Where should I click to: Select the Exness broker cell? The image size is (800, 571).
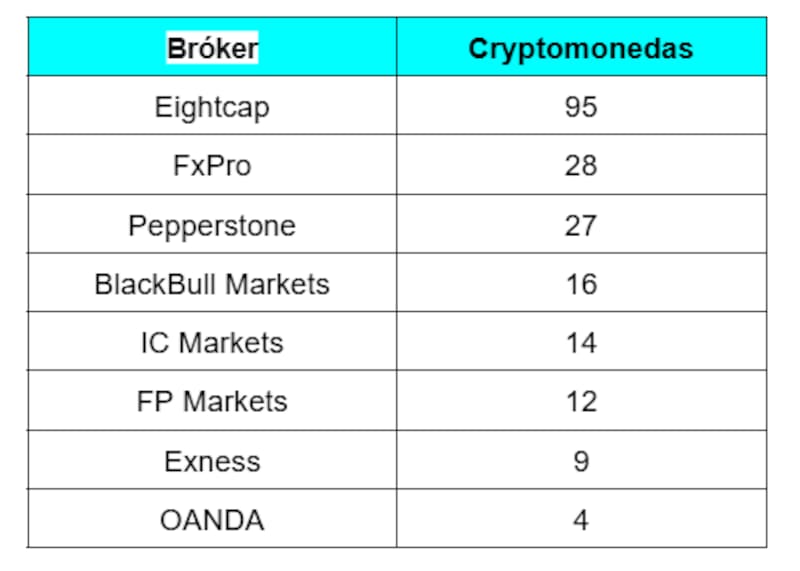tap(212, 460)
